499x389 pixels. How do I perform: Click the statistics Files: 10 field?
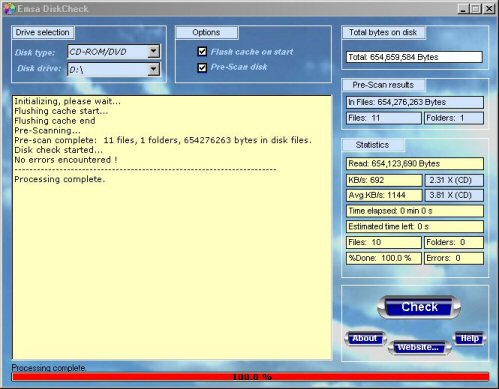pos(384,242)
